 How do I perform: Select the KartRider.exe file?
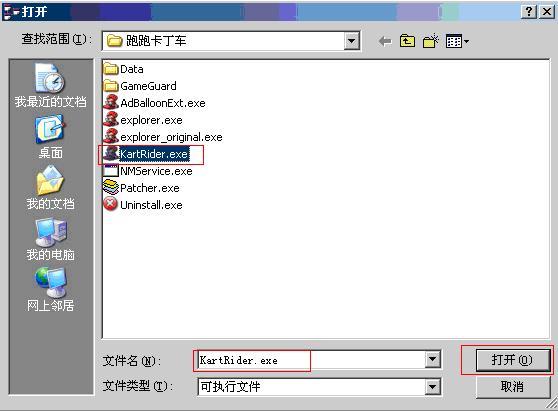(146, 154)
